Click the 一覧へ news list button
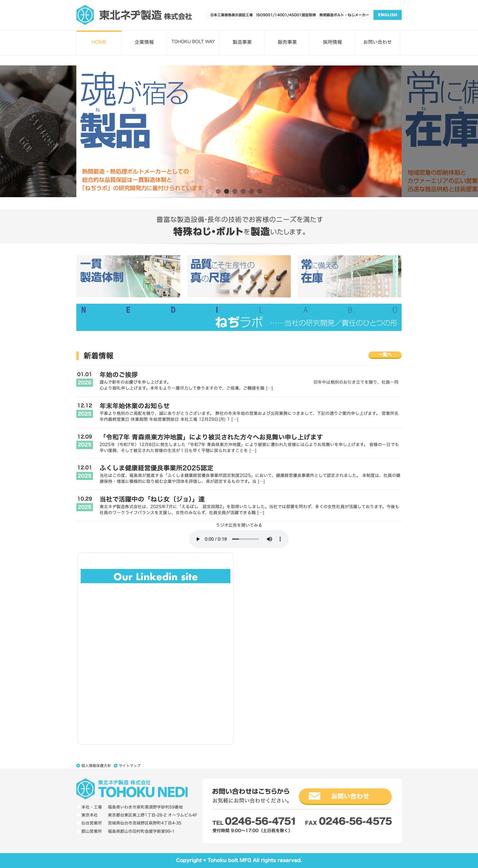The height and width of the screenshot is (868, 478). (x=385, y=355)
